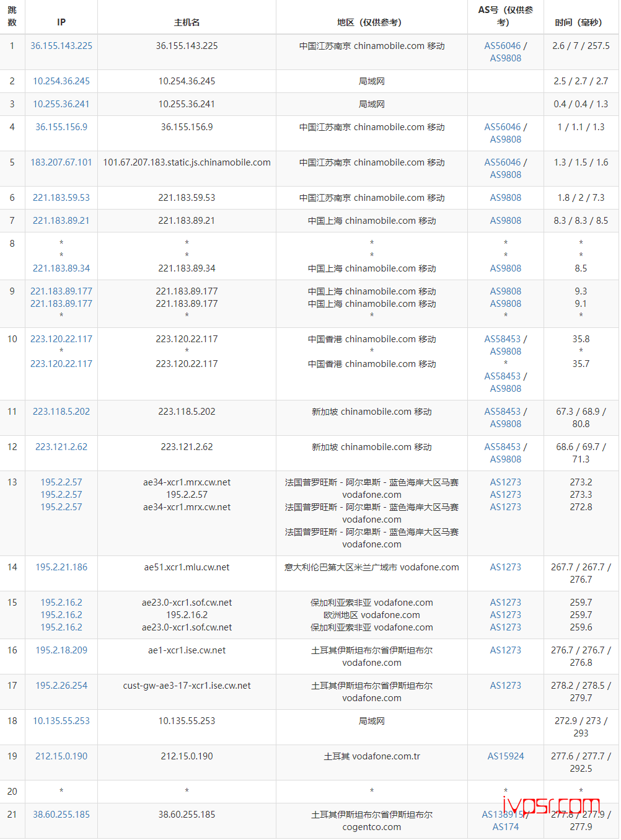Image resolution: width=621 pixels, height=840 pixels.
Task: Click the 主机名 column header
Action: [x=187, y=22]
